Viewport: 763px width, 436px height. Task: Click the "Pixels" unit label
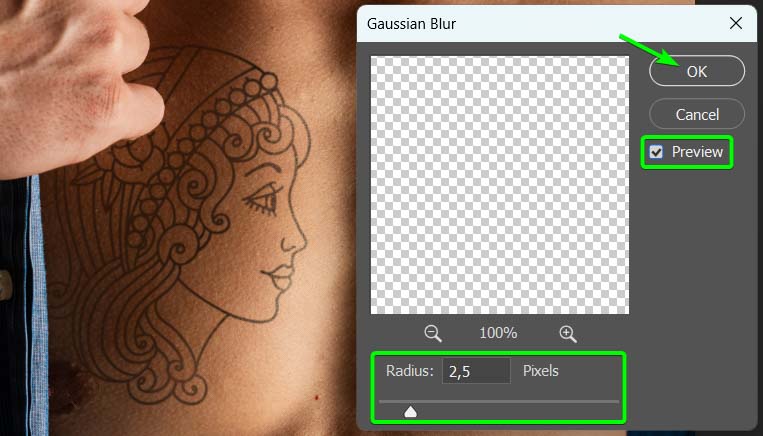pos(541,372)
